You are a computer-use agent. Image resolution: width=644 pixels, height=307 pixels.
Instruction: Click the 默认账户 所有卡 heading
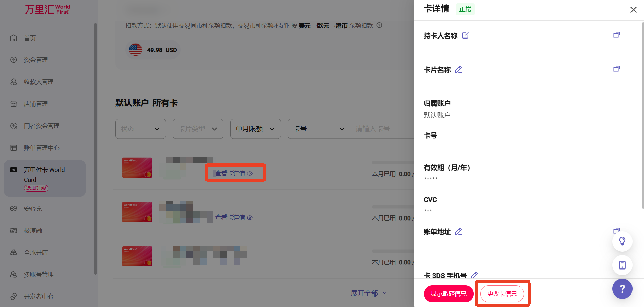(146, 103)
